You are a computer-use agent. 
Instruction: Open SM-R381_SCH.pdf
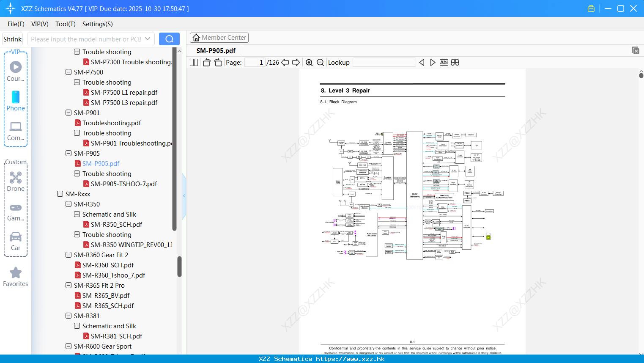pyautogui.click(x=116, y=336)
